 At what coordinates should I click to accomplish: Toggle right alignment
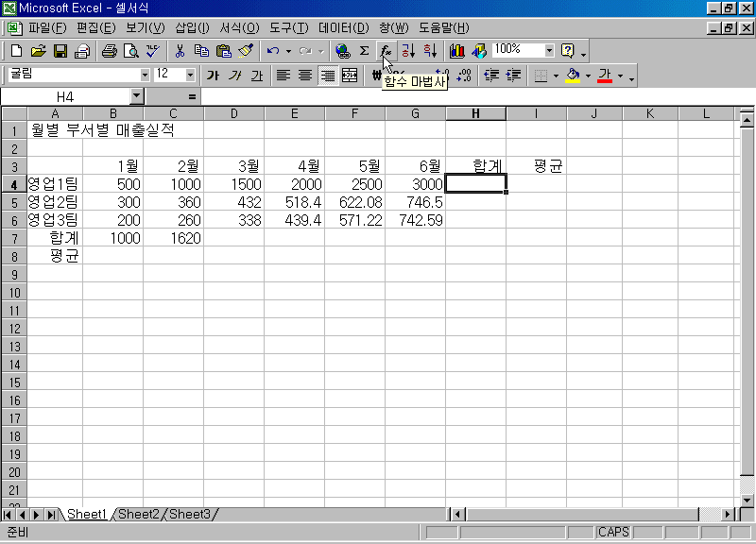point(327,76)
